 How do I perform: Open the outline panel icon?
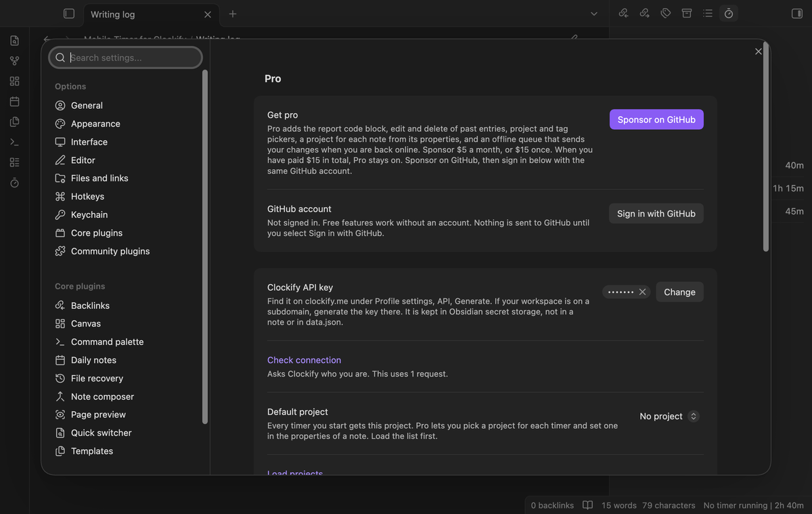(708, 13)
